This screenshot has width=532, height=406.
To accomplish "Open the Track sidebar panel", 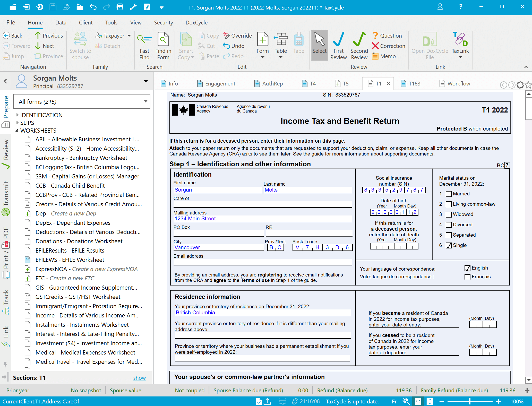I will [x=6, y=303].
